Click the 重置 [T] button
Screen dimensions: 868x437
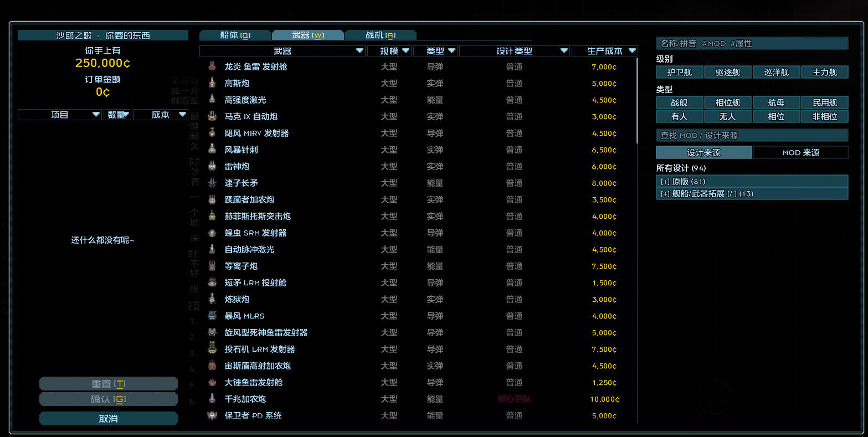pos(109,384)
